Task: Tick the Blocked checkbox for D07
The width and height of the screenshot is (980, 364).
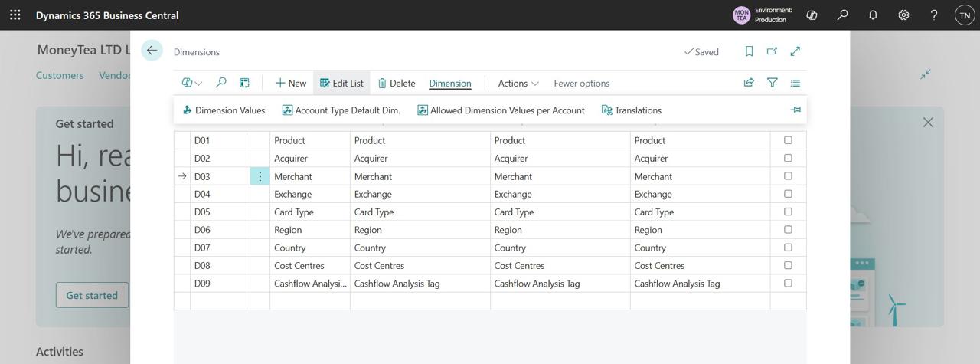Action: [788, 248]
